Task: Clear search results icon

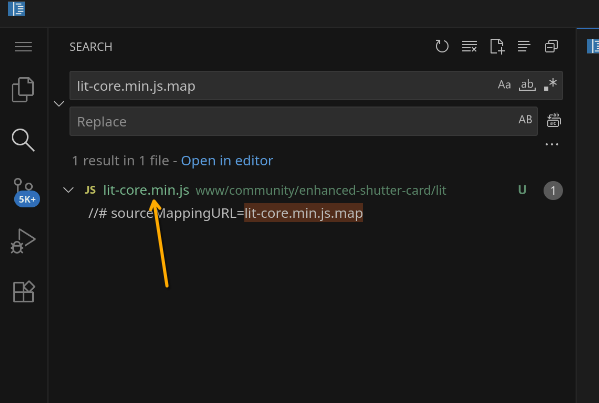Action: 469,47
